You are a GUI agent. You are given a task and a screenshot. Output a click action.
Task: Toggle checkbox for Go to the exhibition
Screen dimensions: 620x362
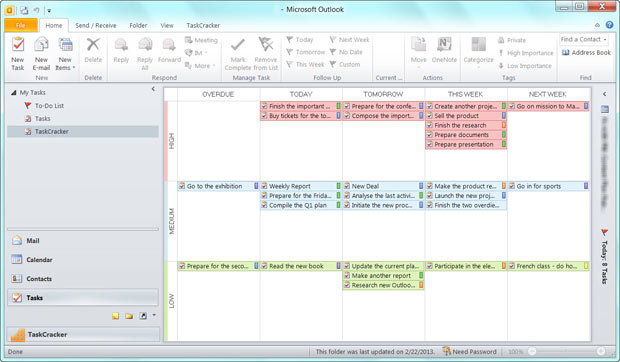182,186
